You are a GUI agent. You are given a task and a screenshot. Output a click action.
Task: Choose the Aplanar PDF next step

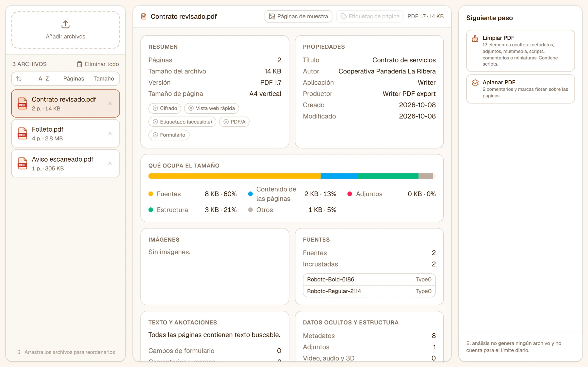[x=520, y=89]
